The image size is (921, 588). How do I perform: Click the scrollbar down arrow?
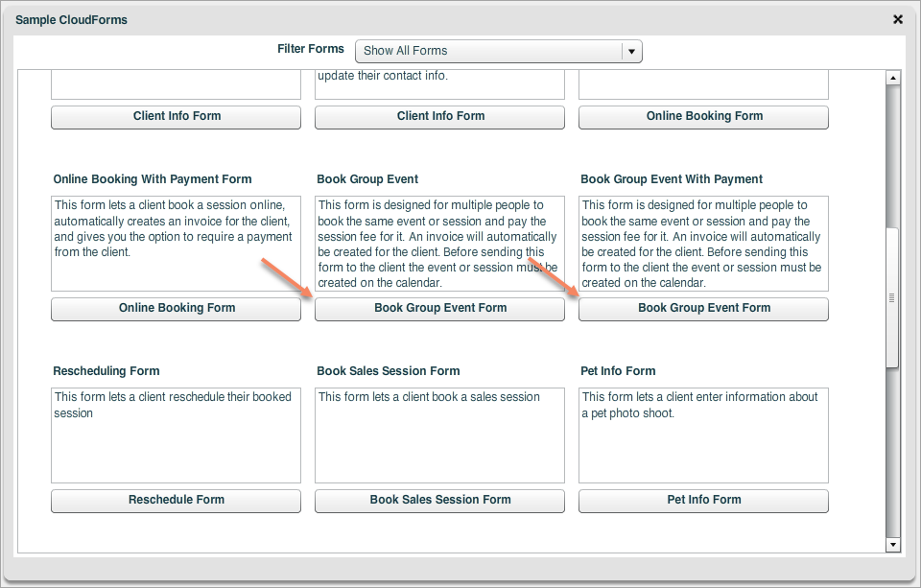click(x=893, y=545)
